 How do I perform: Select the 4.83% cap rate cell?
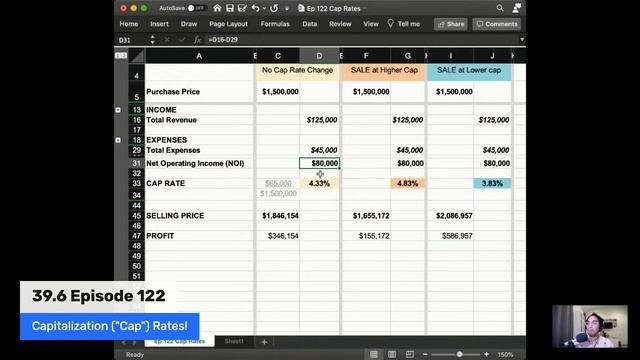tap(408, 183)
